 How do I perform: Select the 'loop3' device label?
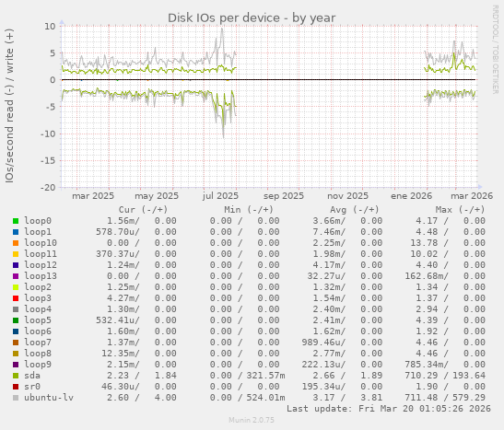[38, 298]
